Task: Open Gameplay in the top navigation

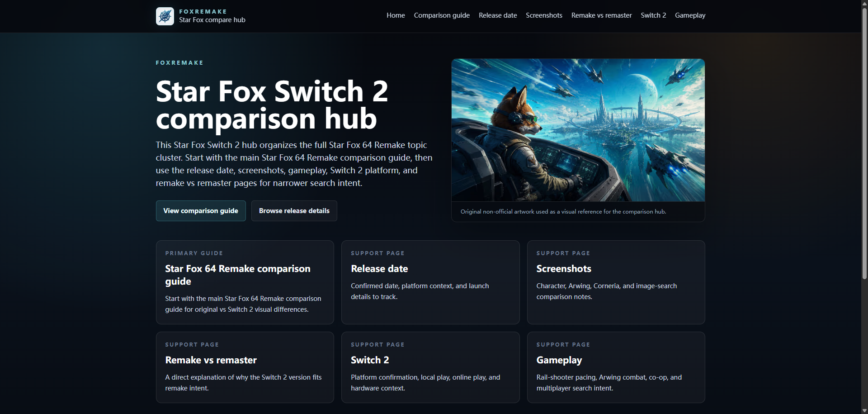Action: coord(690,15)
